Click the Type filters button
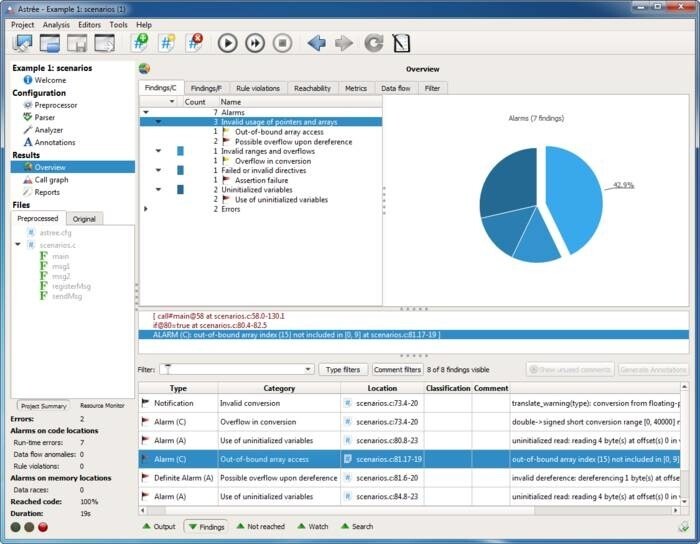Viewport: 700px width, 544px height. (343, 369)
